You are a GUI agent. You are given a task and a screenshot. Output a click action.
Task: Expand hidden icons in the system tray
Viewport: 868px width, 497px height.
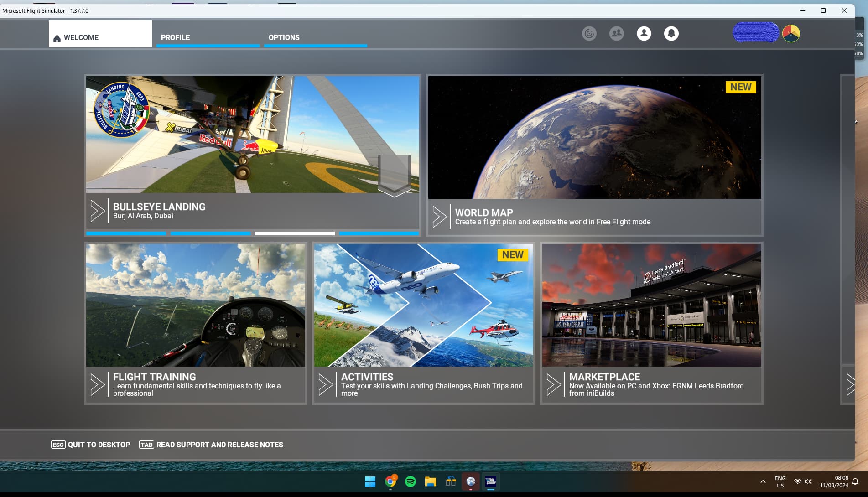pyautogui.click(x=762, y=481)
